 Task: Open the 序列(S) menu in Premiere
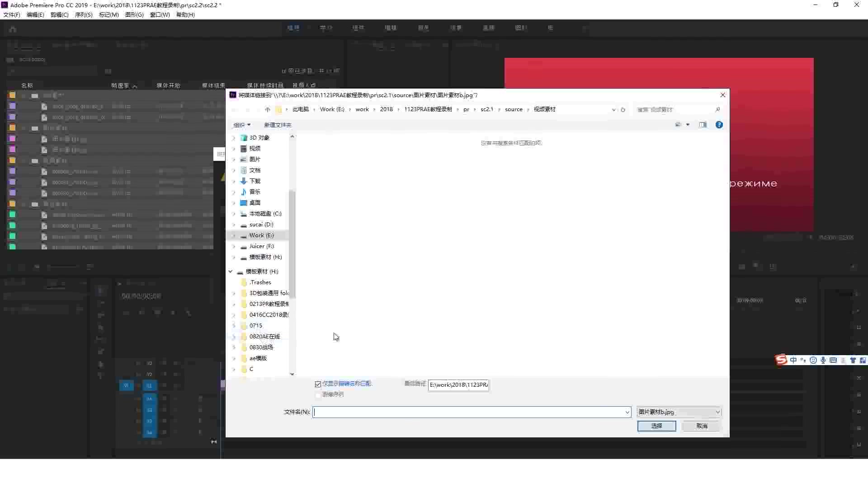coord(84,15)
